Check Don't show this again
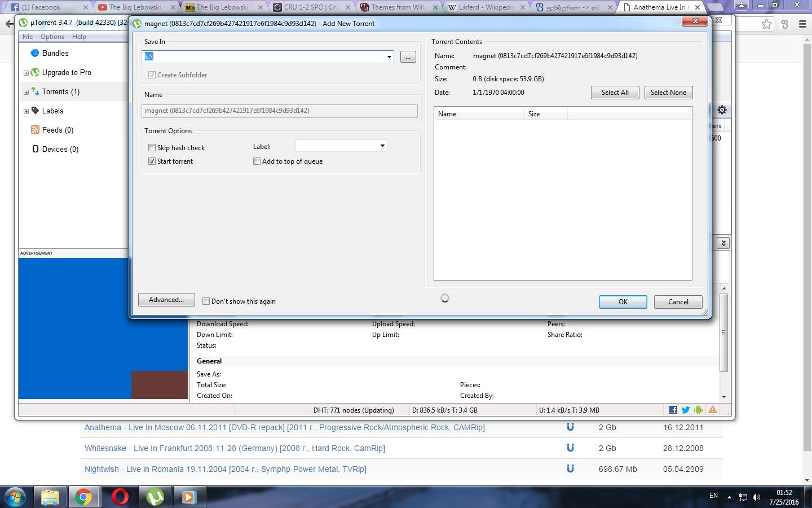The width and height of the screenshot is (812, 508). click(x=206, y=301)
